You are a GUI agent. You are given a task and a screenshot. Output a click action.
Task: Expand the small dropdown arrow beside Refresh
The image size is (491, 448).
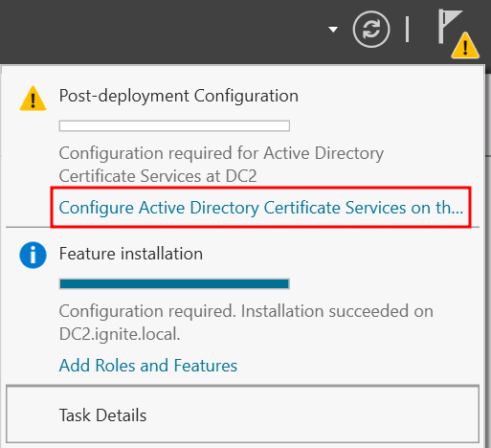click(333, 30)
